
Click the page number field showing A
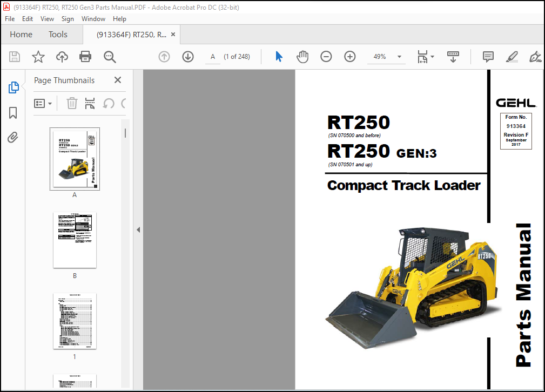coord(213,57)
